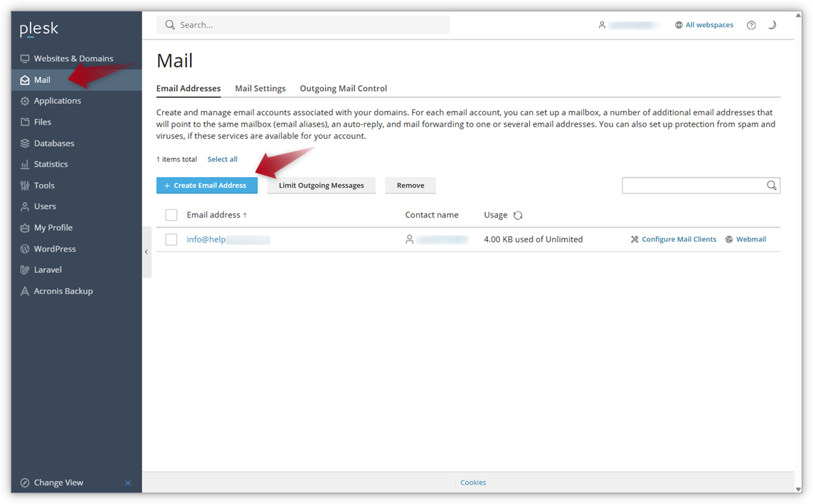Click the mailbox search field
The height and width of the screenshot is (504, 813).
(694, 186)
